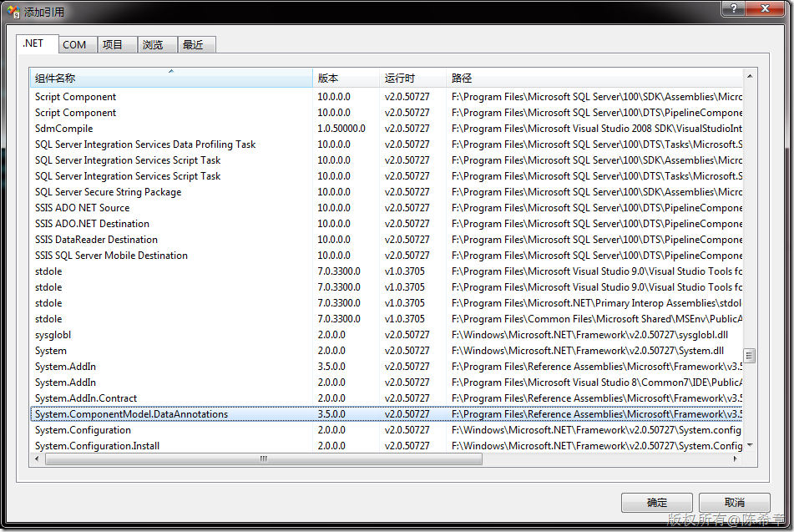Close the 添加引用 dialog window
The image size is (794, 532).
pyautogui.click(x=765, y=8)
